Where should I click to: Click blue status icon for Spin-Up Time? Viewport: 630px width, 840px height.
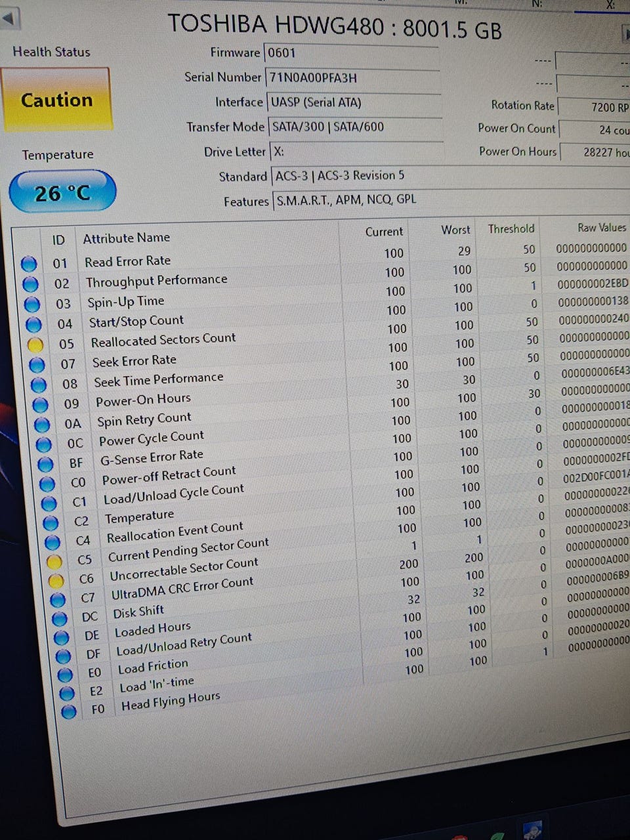[x=32, y=304]
